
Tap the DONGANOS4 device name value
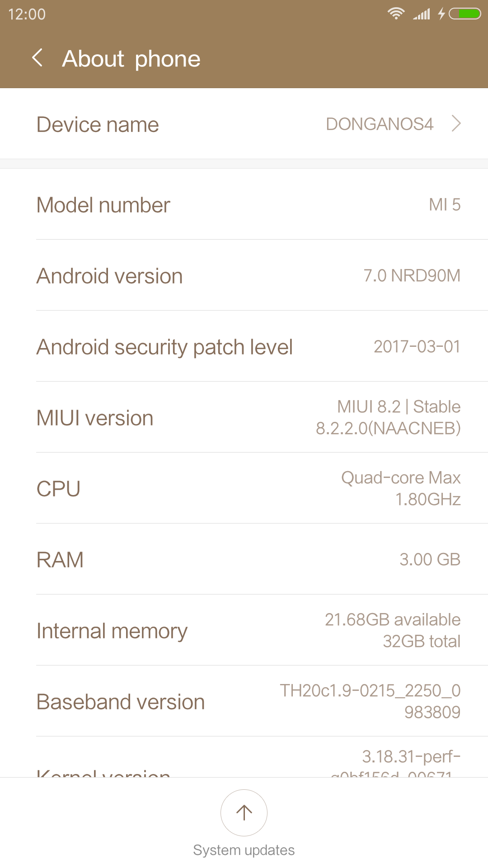pyautogui.click(x=380, y=124)
